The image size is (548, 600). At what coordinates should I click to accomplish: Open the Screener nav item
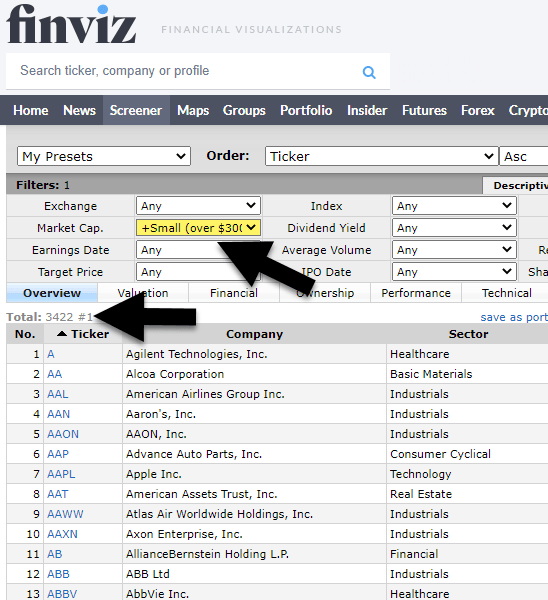point(136,110)
